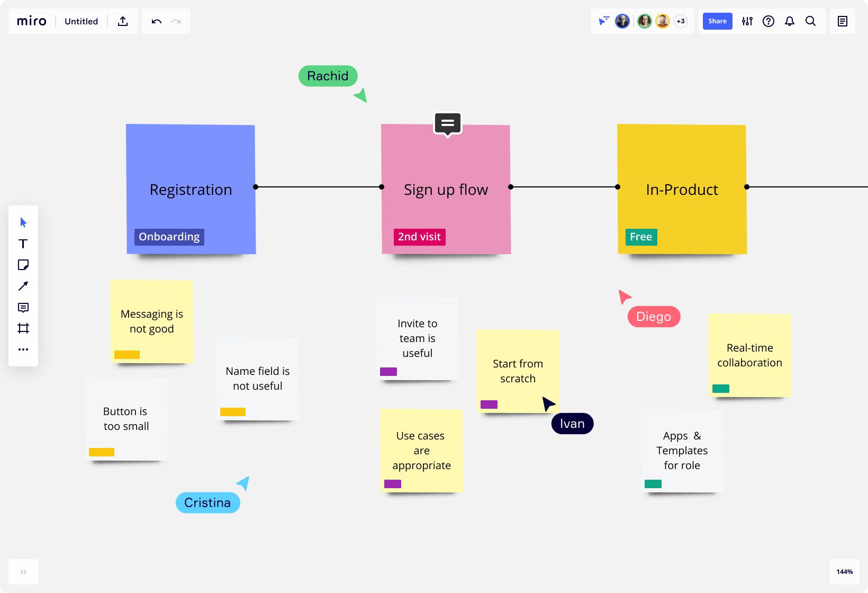This screenshot has height=593, width=868.
Task: Select the 'Invite to team is useful' note
Action: coord(417,338)
